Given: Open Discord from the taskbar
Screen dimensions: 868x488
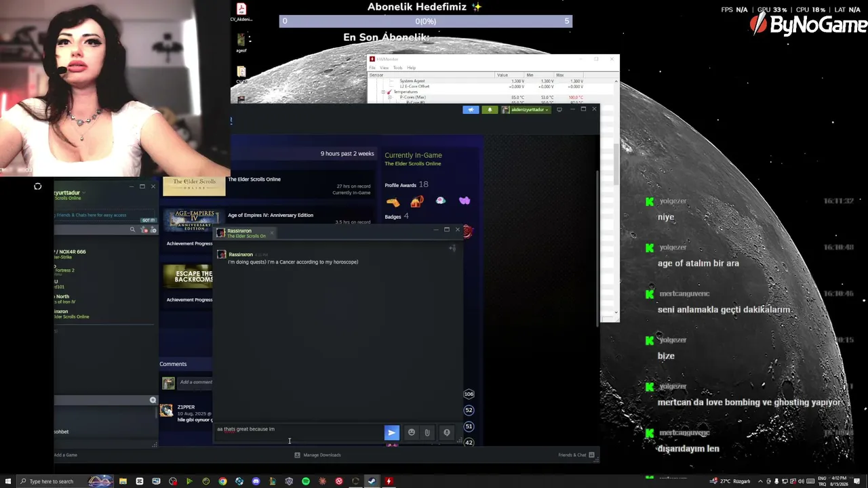Looking at the screenshot, I should (256, 481).
